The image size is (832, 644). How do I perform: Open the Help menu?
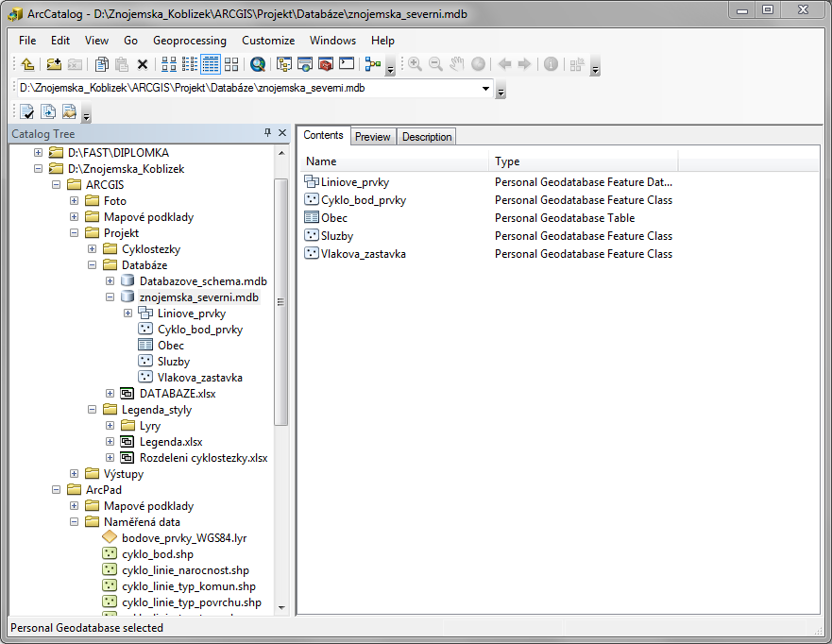(382, 41)
